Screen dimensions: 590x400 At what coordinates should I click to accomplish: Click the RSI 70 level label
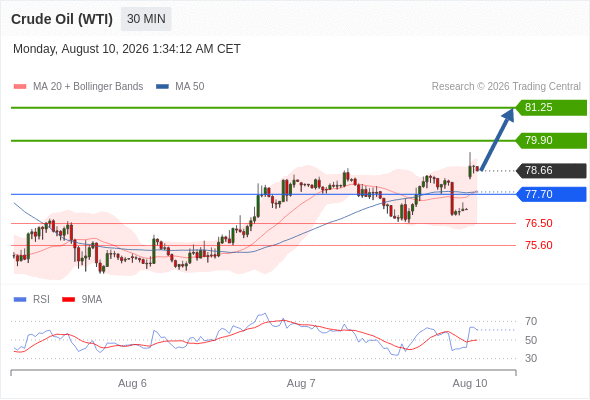531,321
